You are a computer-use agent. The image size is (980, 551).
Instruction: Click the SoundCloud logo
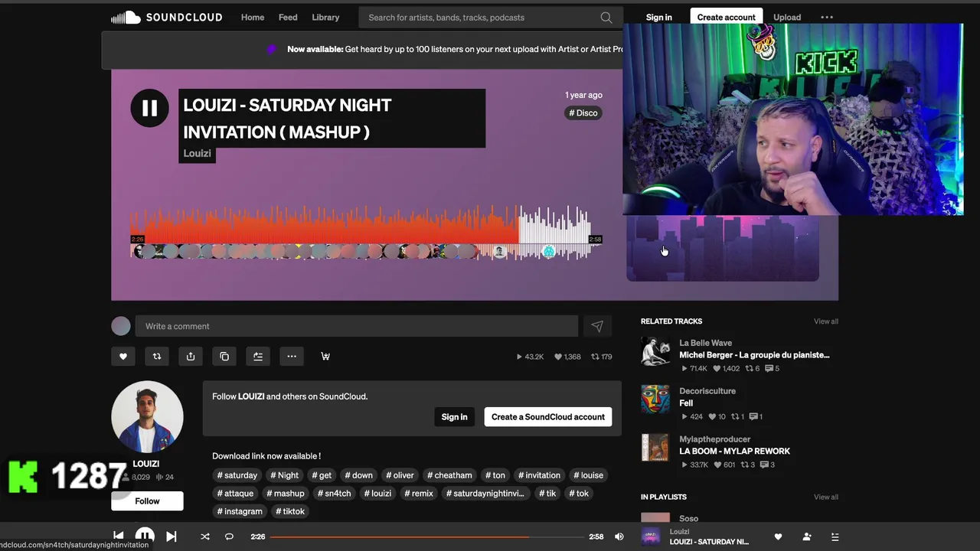(x=166, y=17)
